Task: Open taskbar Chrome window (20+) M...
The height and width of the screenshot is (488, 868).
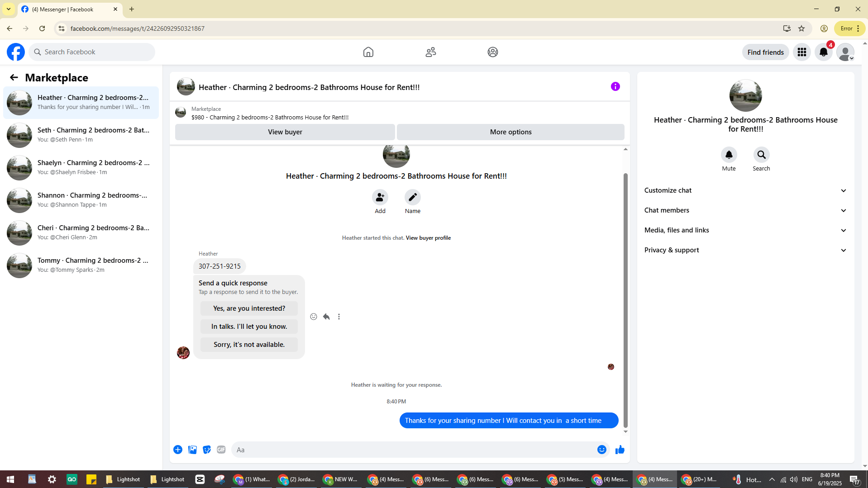Action: (x=700, y=479)
